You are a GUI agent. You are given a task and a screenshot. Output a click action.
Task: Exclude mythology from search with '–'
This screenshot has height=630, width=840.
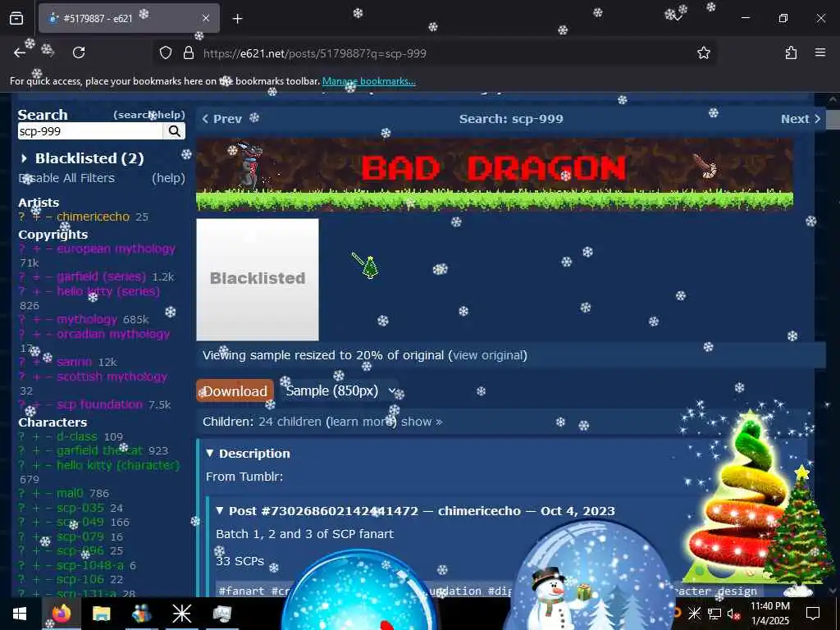point(48,320)
